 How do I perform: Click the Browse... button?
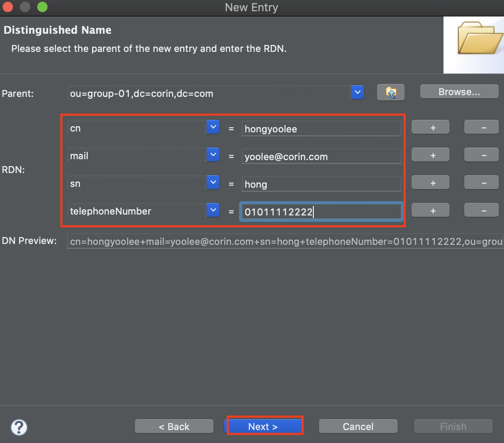coord(459,92)
